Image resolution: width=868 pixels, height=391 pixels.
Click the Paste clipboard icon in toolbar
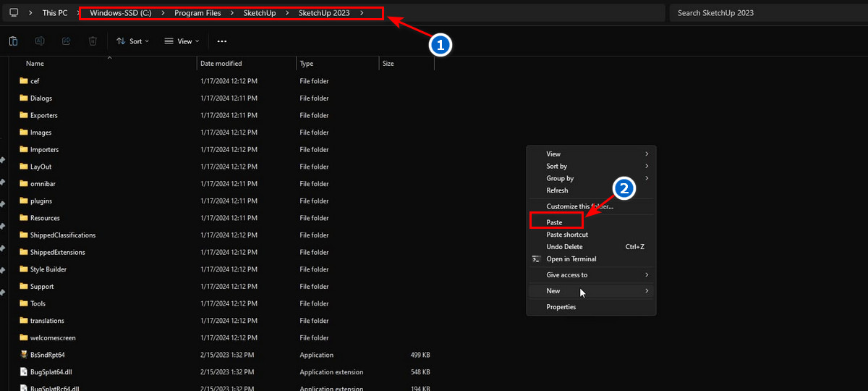pyautogui.click(x=14, y=41)
